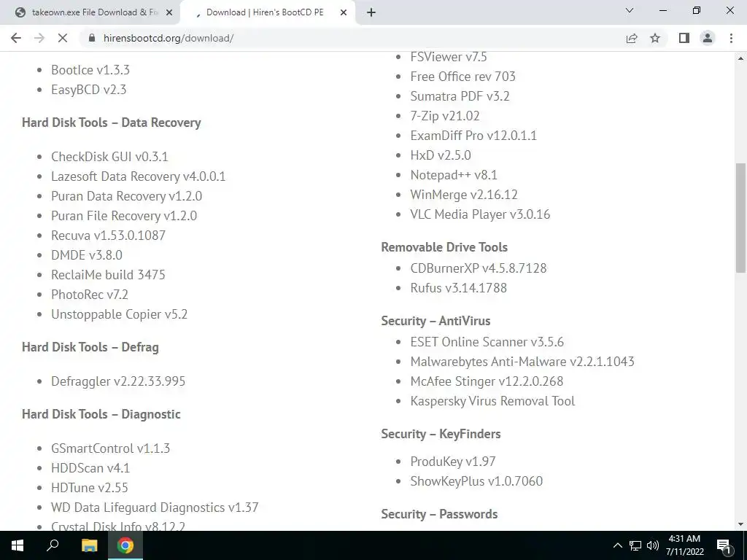Image resolution: width=747 pixels, height=560 pixels.
Task: Click 'DMDE v3.8.0' entry
Action: point(87,255)
